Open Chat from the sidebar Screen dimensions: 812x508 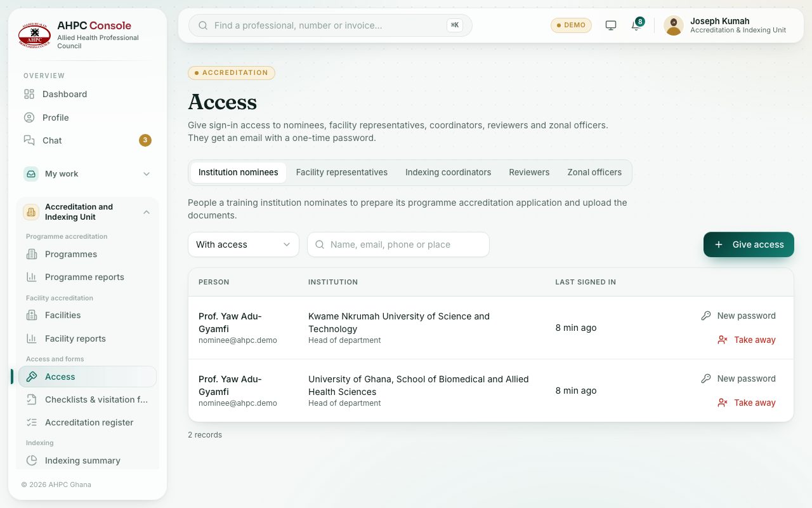tap(88, 140)
